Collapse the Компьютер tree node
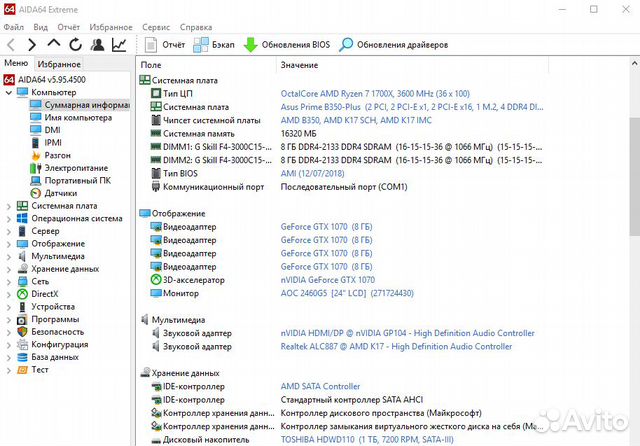 (9, 93)
